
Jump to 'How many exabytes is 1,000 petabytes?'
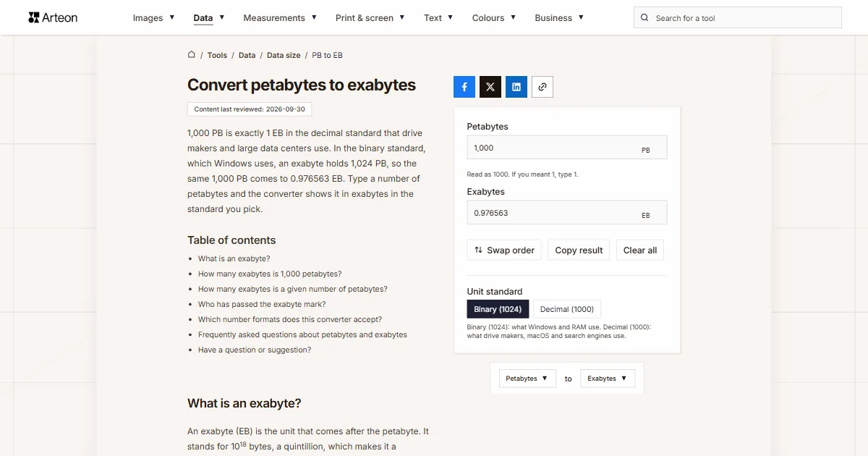click(270, 274)
